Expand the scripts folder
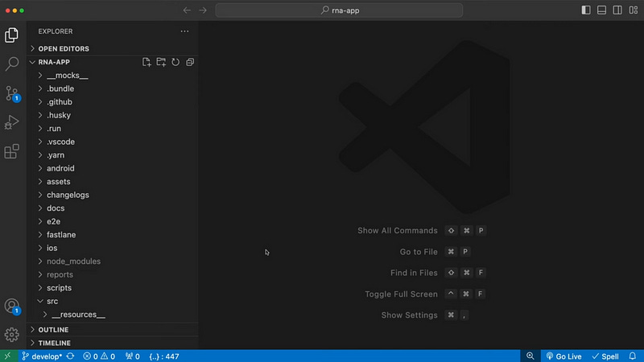 click(113, 288)
